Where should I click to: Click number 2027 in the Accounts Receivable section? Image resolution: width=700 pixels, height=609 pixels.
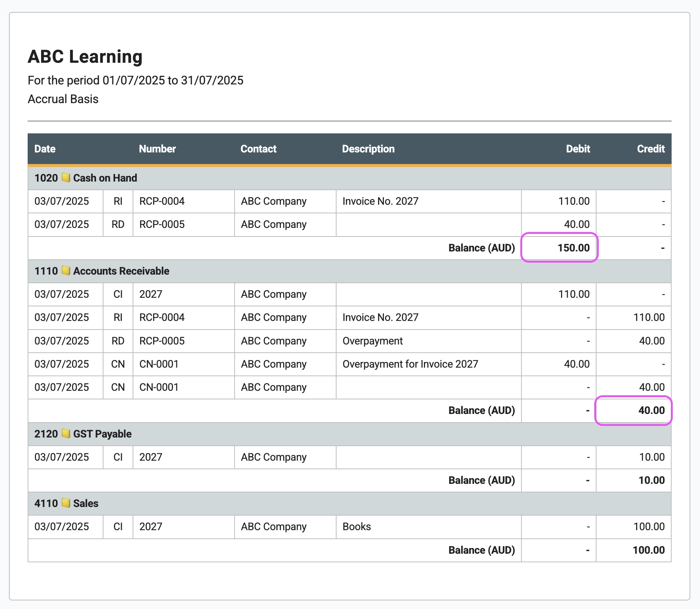[x=151, y=294]
